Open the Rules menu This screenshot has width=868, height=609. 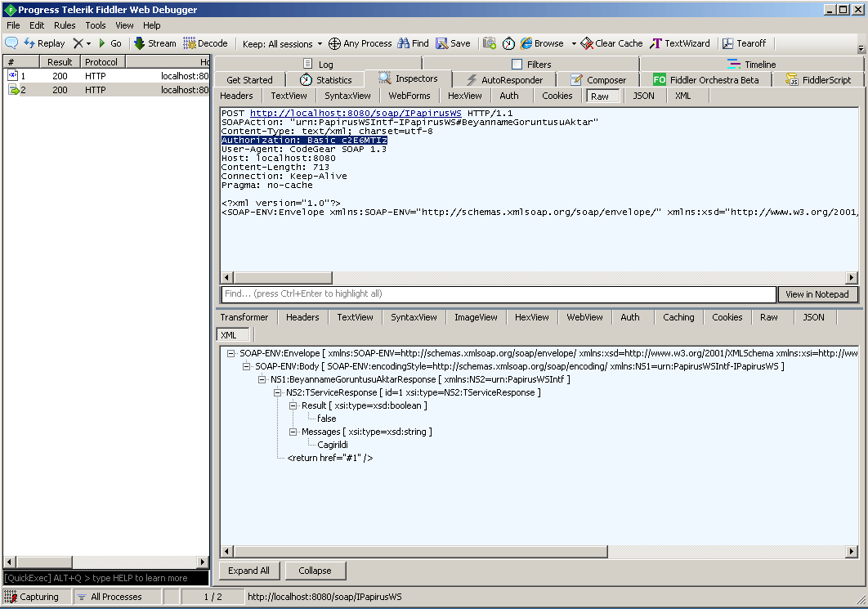64,25
